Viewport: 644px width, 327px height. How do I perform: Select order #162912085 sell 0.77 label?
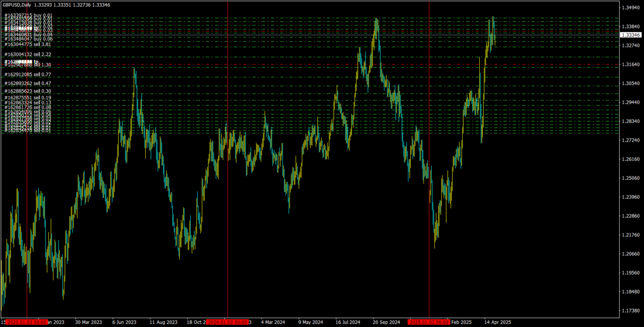tap(28, 74)
